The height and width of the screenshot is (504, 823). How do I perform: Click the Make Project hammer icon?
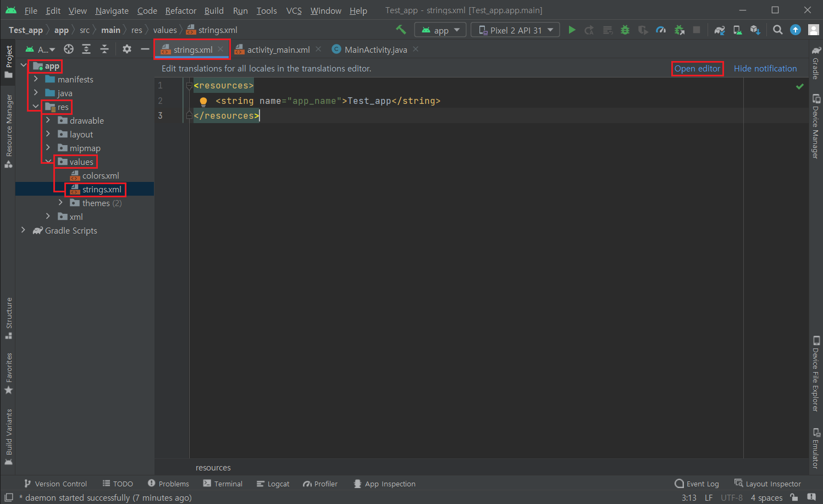click(401, 30)
